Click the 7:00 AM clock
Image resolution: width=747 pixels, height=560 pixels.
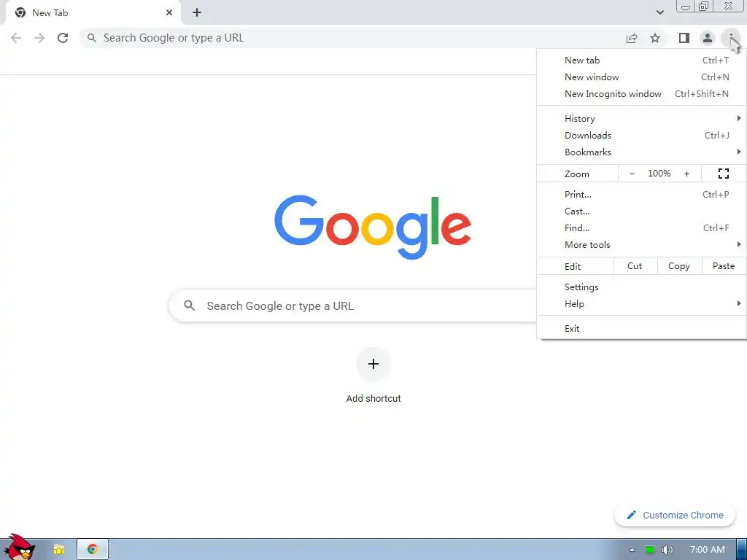708,550
